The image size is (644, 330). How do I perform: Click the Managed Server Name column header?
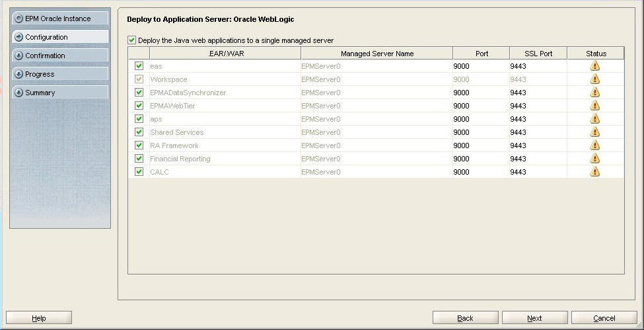point(376,54)
